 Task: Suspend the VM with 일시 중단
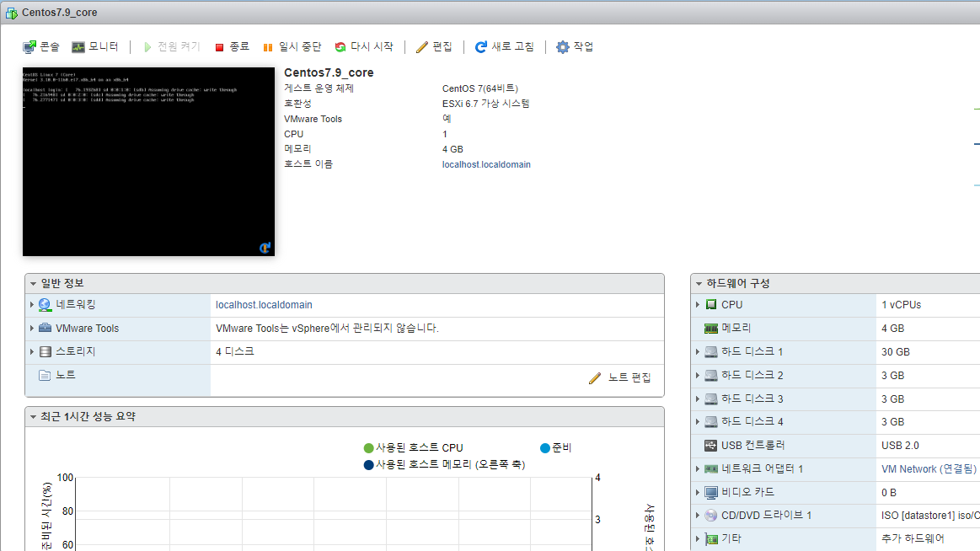292,47
